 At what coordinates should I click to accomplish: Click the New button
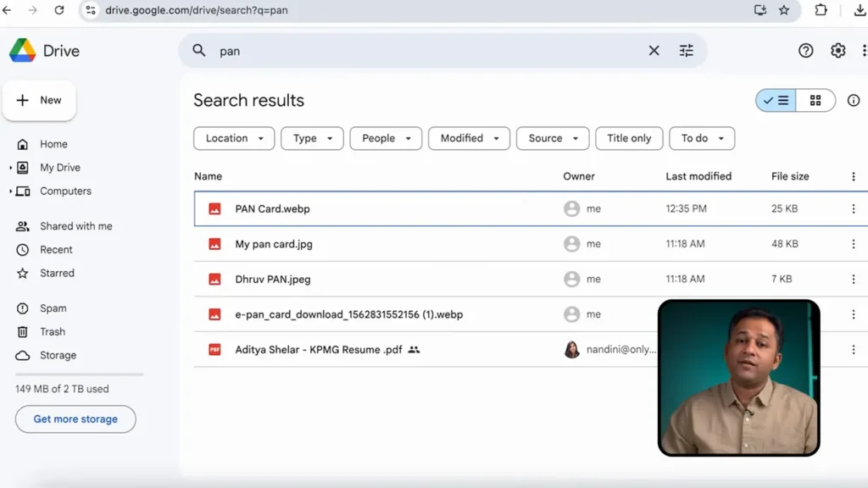click(x=39, y=100)
